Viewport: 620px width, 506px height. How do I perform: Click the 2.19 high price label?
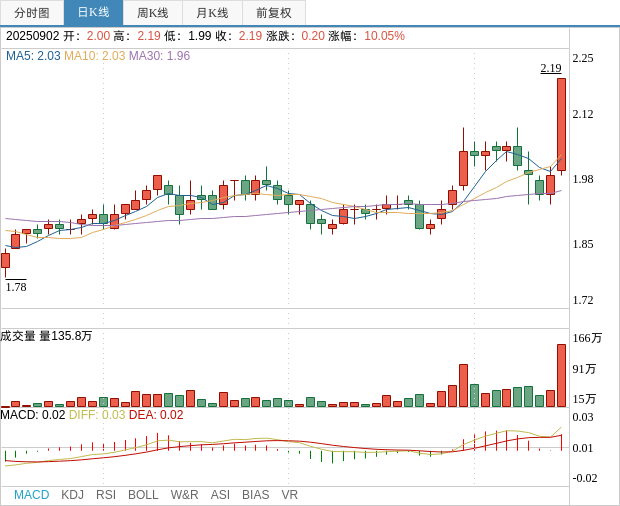point(551,68)
